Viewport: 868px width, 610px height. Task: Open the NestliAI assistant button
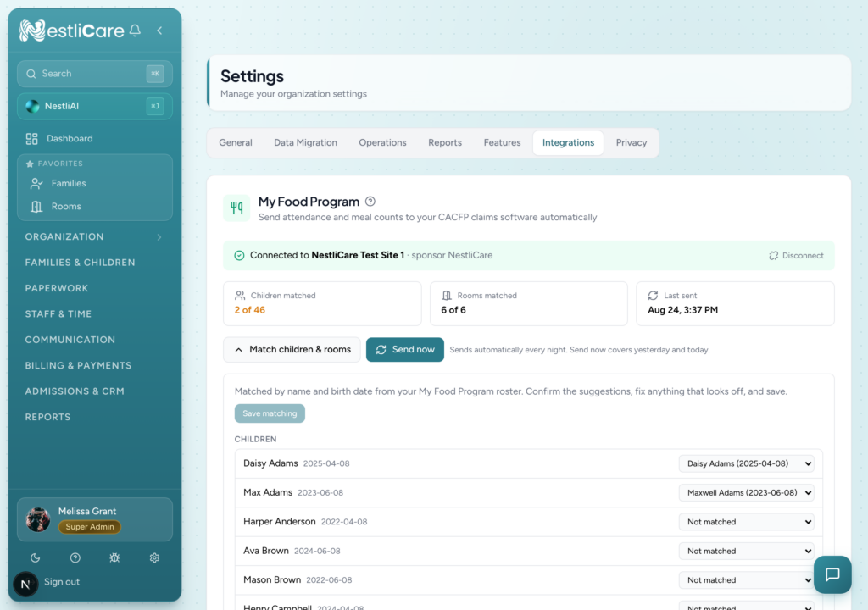[95, 106]
